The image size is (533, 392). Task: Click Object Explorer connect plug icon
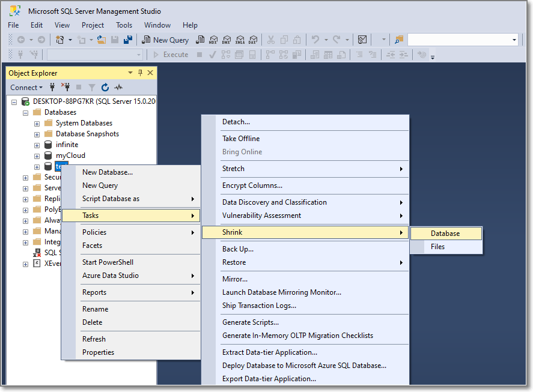click(x=52, y=87)
